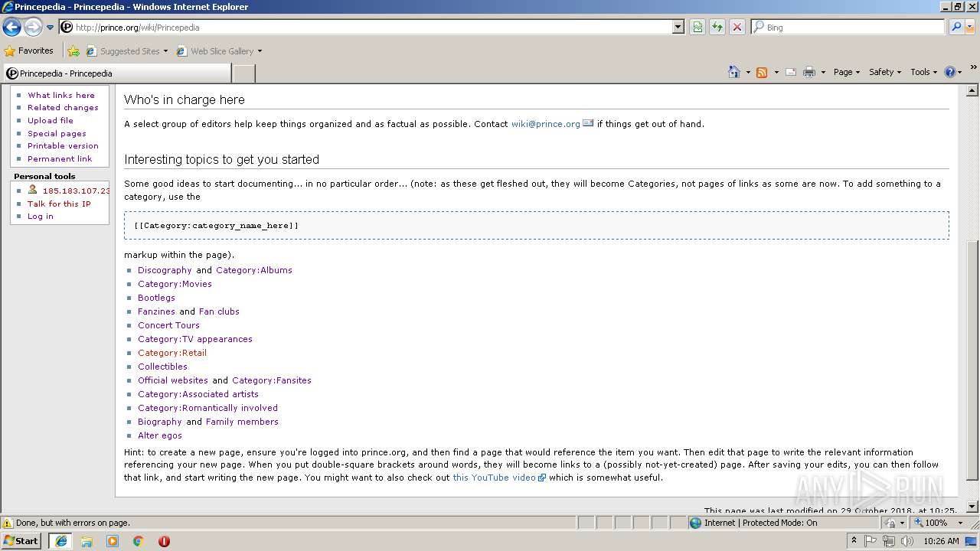Screen dimensions: 980x551
Task: Open address bar history dropdown
Action: pos(678,27)
